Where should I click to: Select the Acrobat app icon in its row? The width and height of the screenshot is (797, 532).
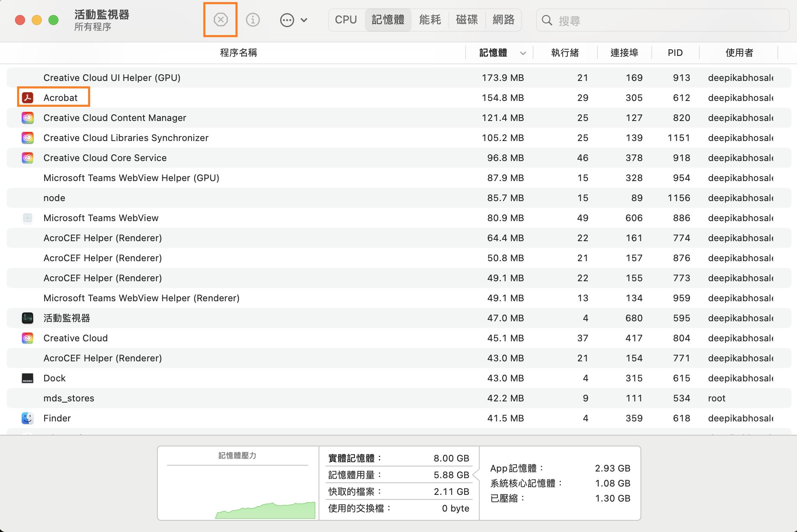click(x=28, y=97)
